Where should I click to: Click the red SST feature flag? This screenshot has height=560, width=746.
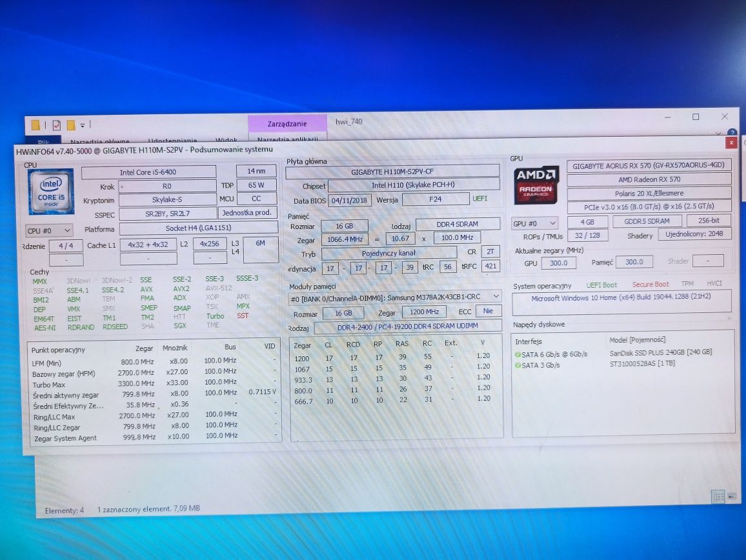tap(243, 315)
